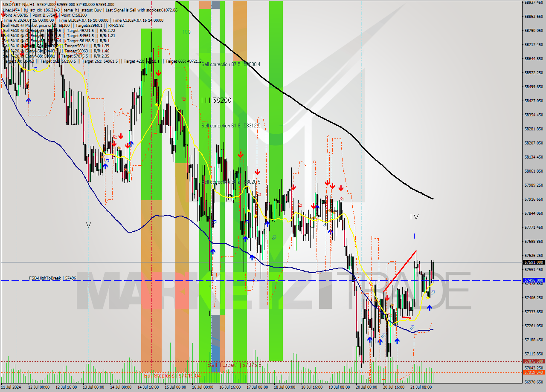This screenshot has height=392, width=546.
Task: Click the '20 Jul 00:00' time label
Action: 366,387
